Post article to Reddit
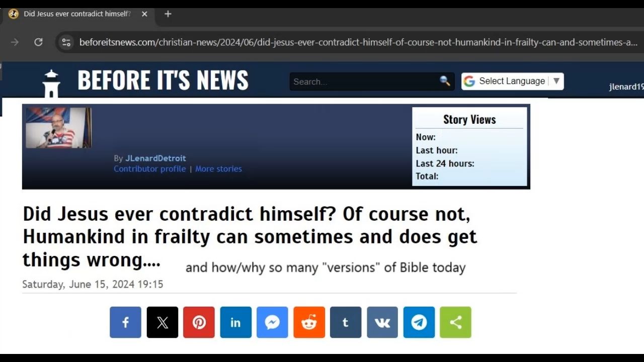 pyautogui.click(x=309, y=322)
